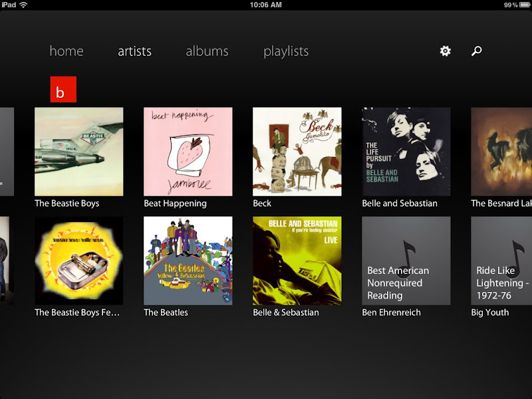Click the red letter b index tile
532x399 pixels.
(x=63, y=89)
